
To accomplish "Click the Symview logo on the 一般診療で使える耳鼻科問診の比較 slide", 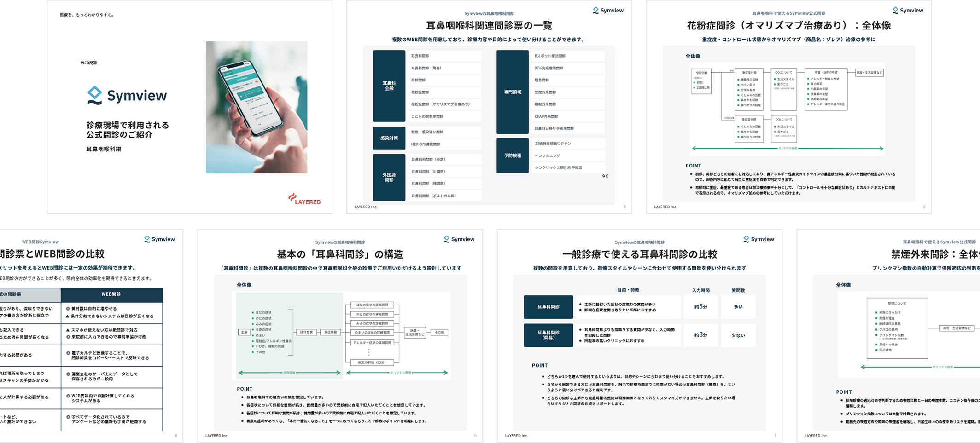I will pyautogui.click(x=758, y=239).
